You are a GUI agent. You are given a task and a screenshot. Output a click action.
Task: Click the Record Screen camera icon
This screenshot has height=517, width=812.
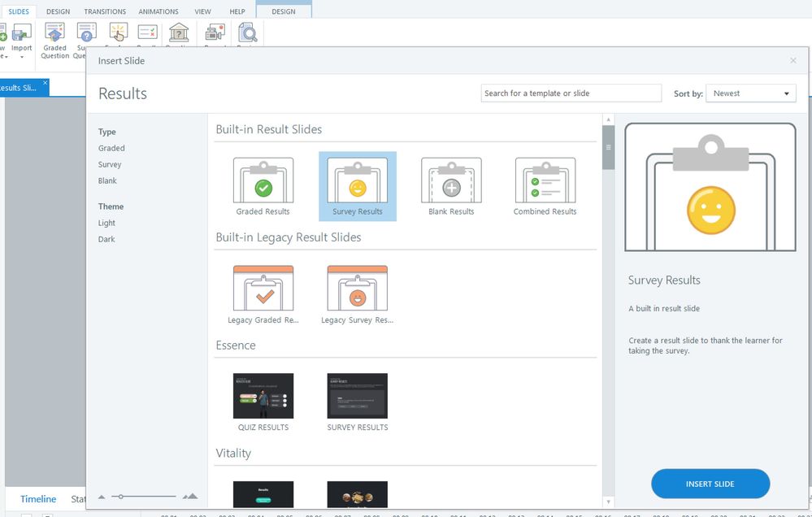coord(215,33)
